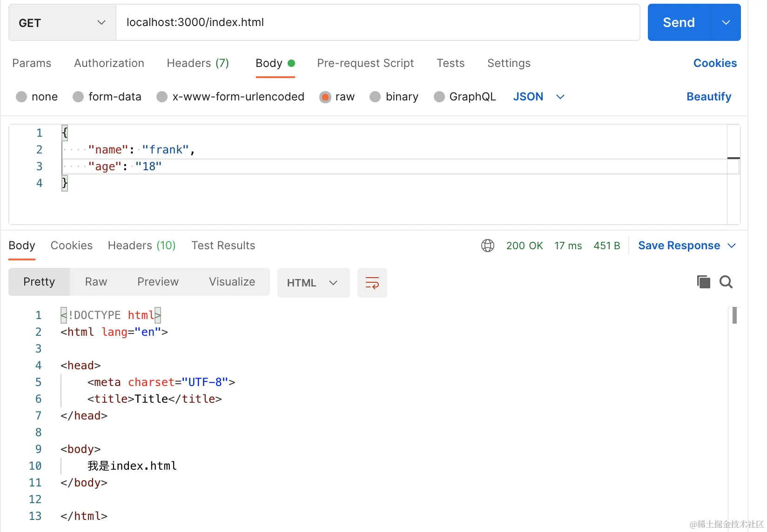This screenshot has height=532, width=767.
Task: Open the response Cookies tab
Action: coord(72,246)
